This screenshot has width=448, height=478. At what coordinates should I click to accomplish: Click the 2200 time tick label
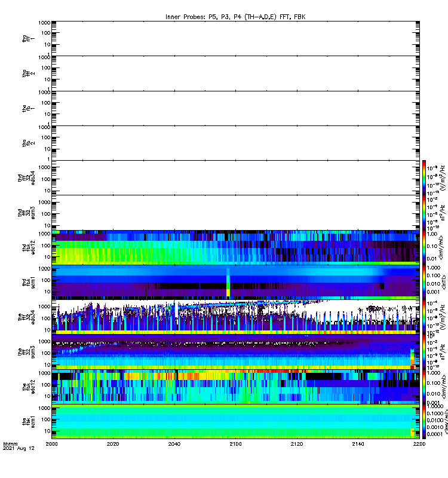pos(419,444)
